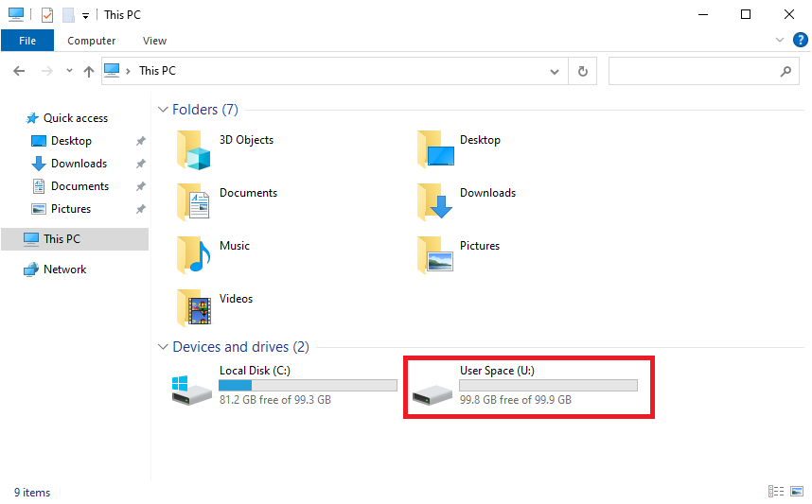Click Devices and drives (2) header text
The image size is (812, 504).
point(240,347)
